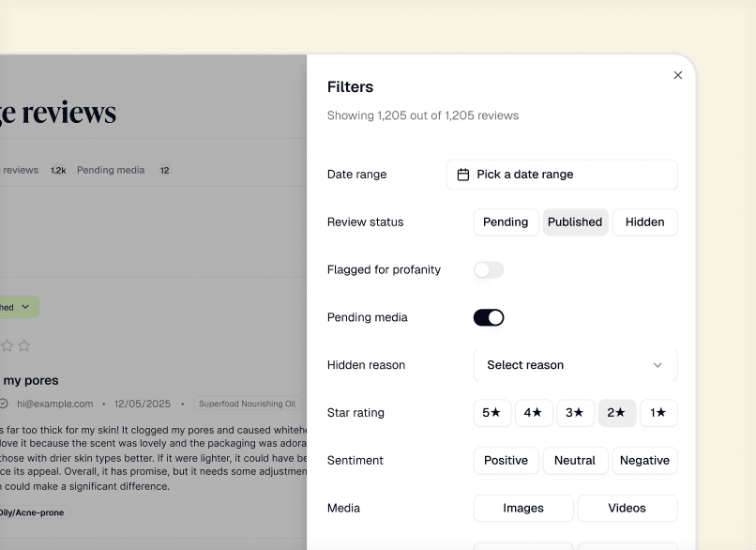756x550 pixels.
Task: Click the Star rating label
Action: point(355,413)
